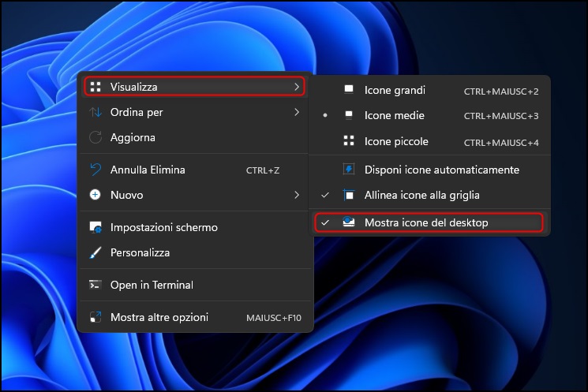
Task: Click the Aggiorna refresh icon
Action: [96, 137]
